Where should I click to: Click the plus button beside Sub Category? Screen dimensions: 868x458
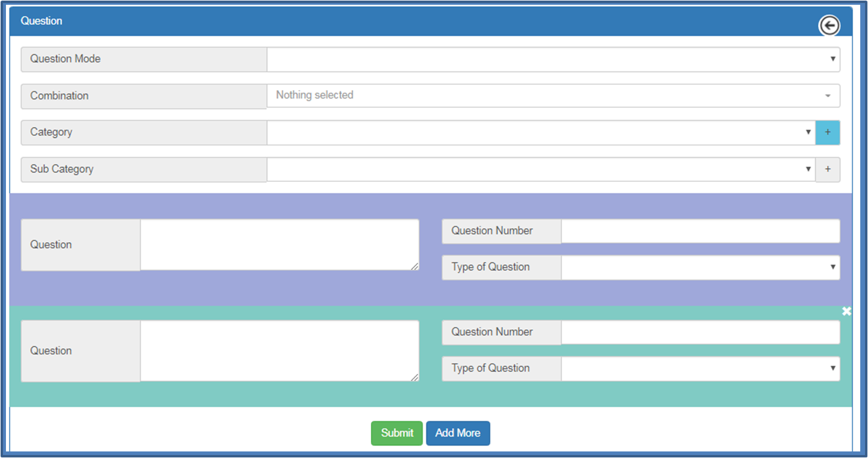tap(827, 169)
